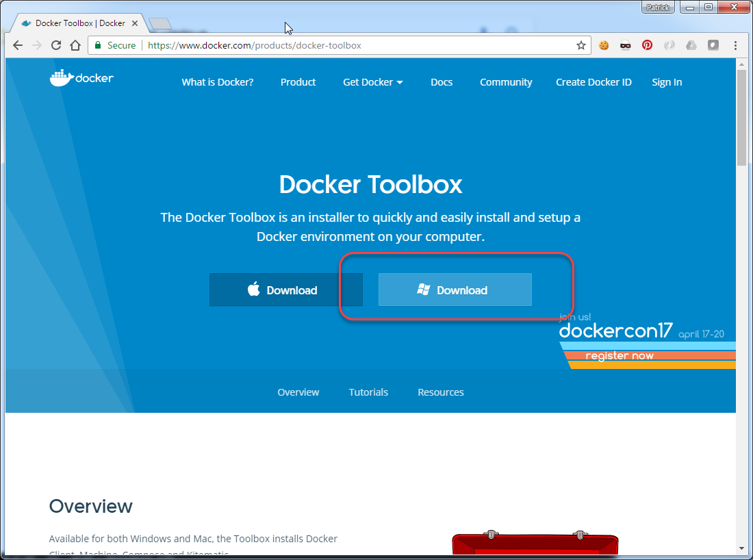Switch to the Tutorials tab

coord(368,392)
